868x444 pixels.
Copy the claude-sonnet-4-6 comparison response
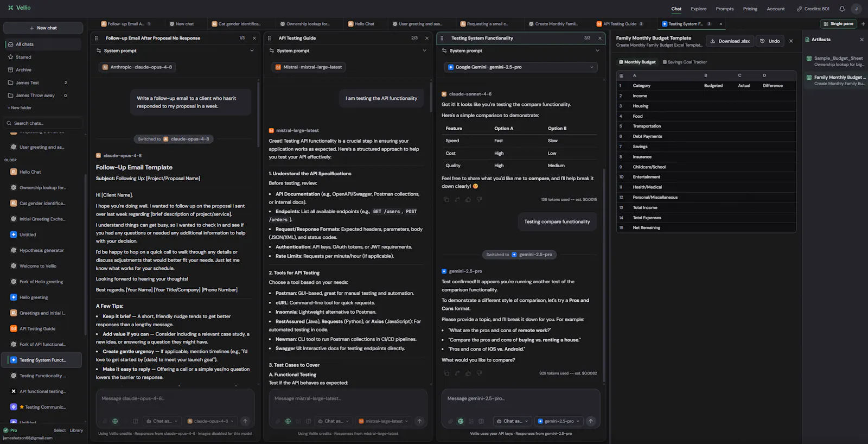click(x=446, y=200)
